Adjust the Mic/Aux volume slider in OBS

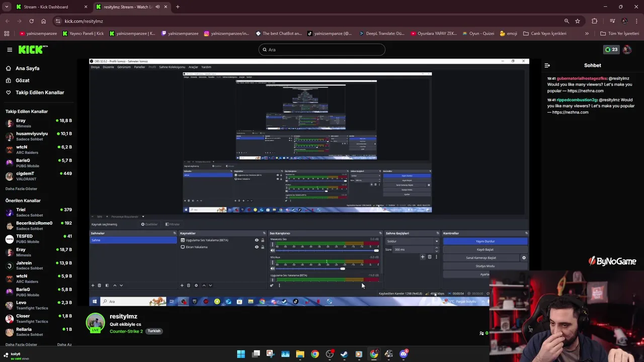pos(328,268)
